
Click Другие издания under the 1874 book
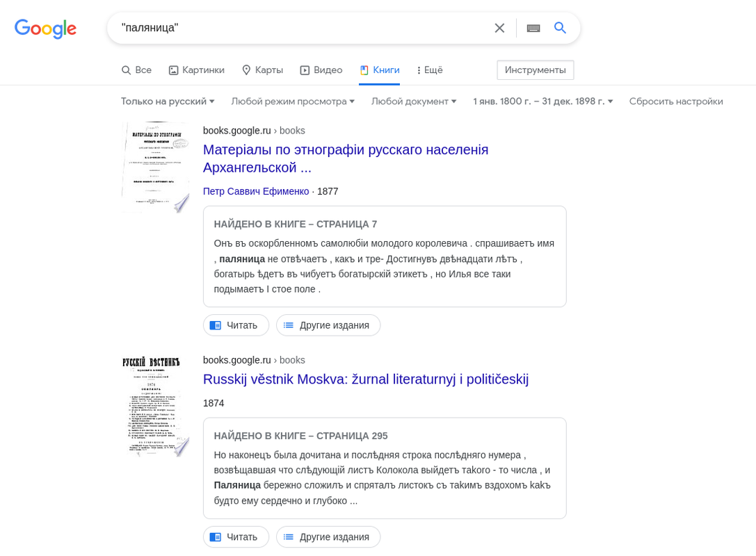coord(328,537)
